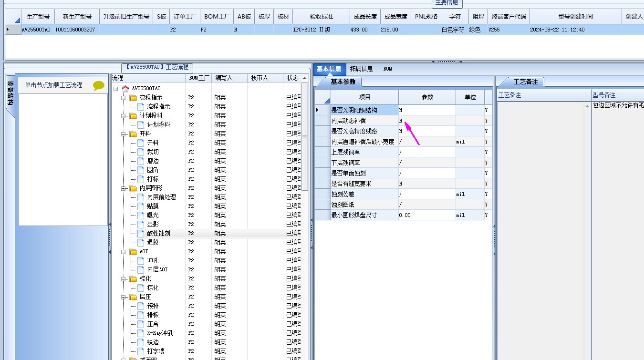This screenshot has width=644, height=360.
Task: Click the 参数 column header
Action: pos(427,97)
